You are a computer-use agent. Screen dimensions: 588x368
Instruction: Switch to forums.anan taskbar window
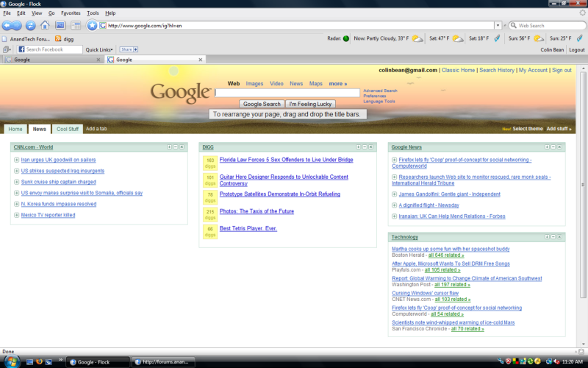164,362
